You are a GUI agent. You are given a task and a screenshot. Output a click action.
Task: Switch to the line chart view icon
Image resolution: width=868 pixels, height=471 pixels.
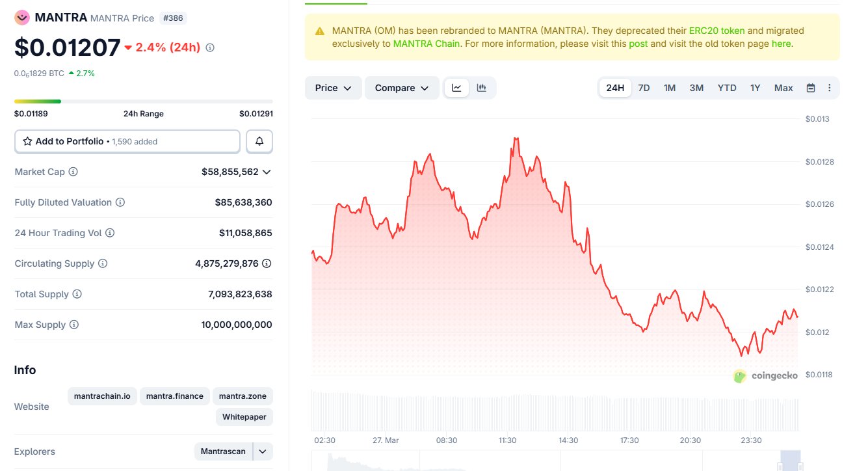pos(456,88)
